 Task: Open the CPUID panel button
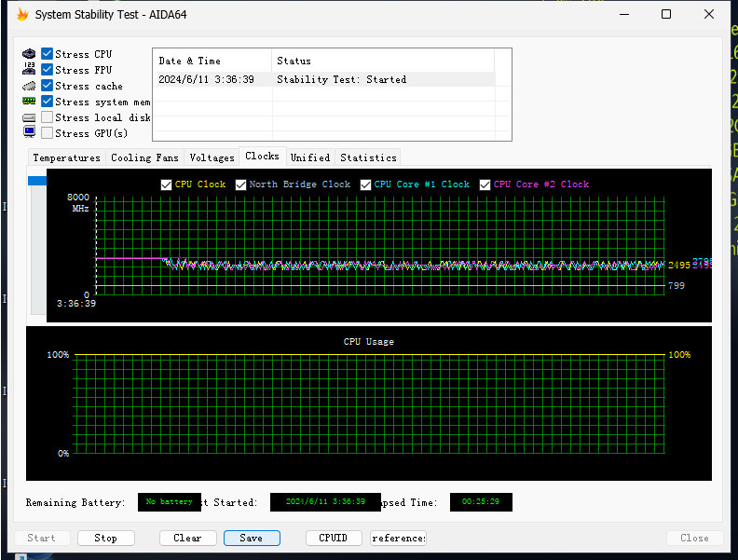(x=334, y=538)
